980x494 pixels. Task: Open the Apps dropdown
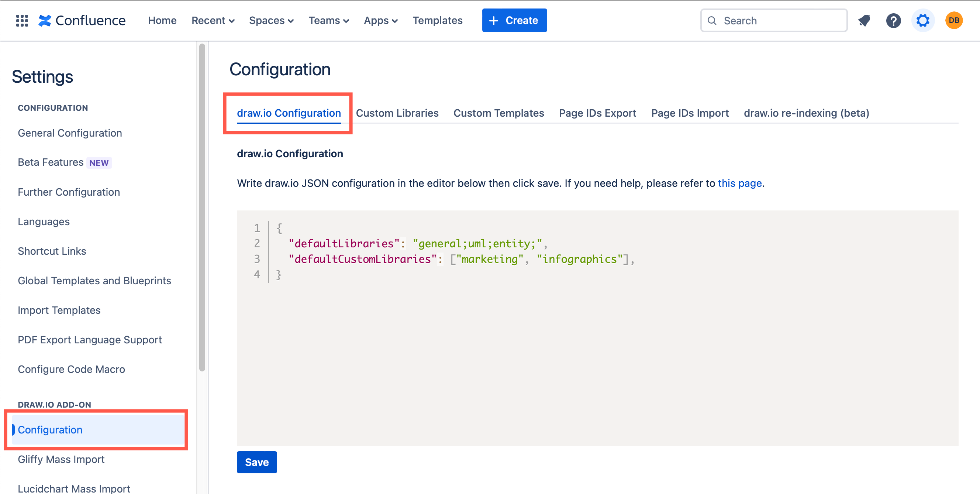click(380, 20)
